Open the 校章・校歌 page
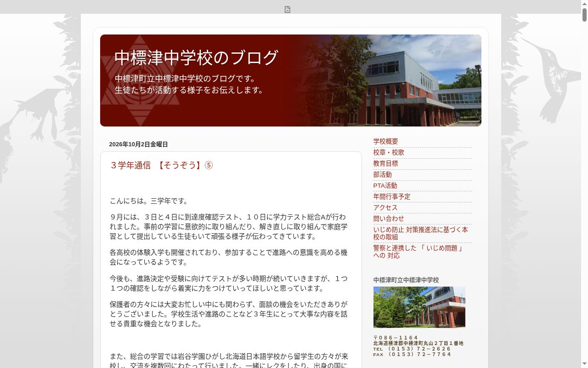The image size is (588, 368). (x=389, y=152)
